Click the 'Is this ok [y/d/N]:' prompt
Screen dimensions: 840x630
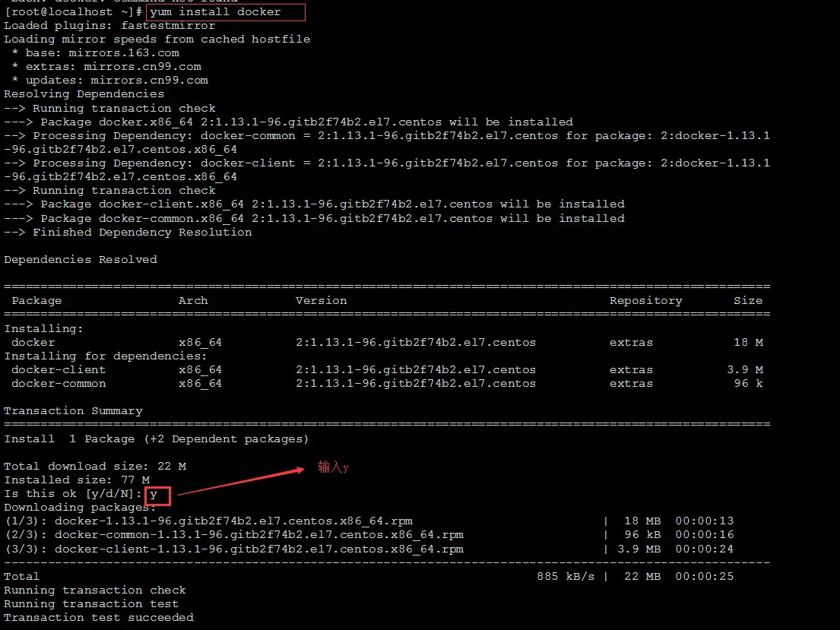click(x=73, y=493)
